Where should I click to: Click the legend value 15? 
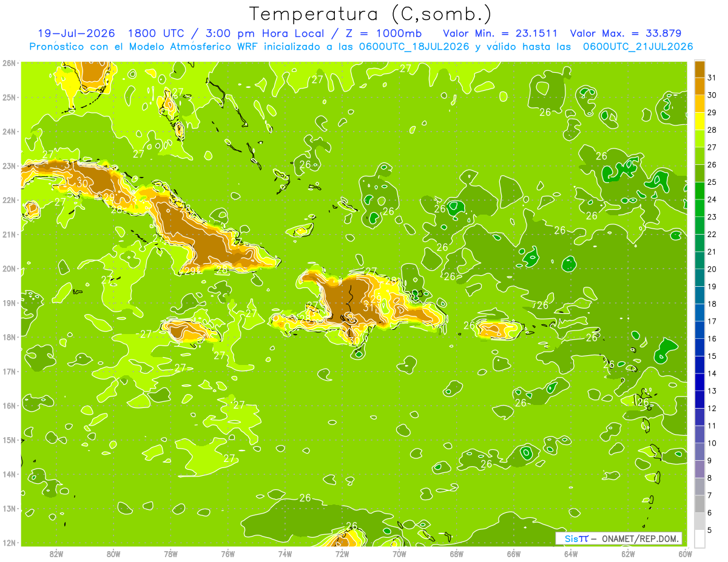713,356
